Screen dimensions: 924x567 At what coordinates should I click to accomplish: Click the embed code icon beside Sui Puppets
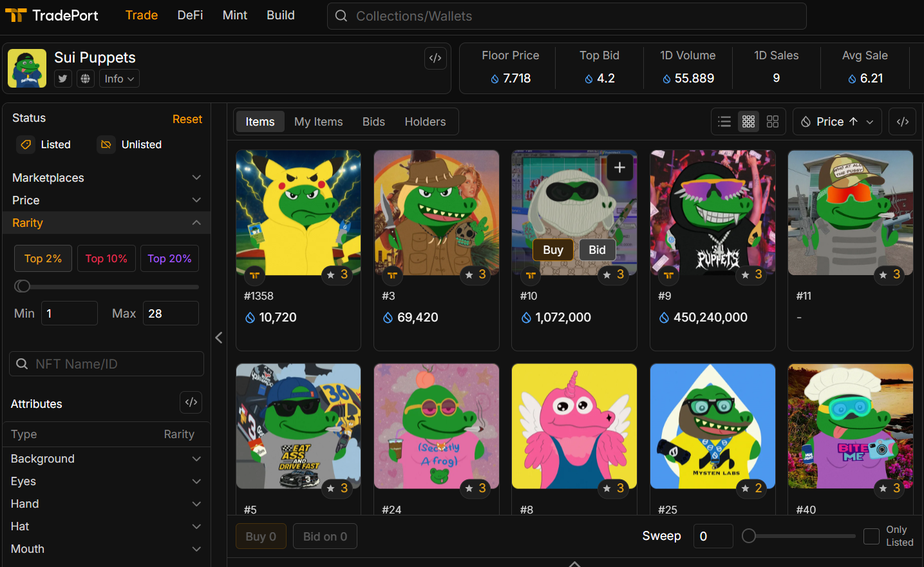(435, 58)
